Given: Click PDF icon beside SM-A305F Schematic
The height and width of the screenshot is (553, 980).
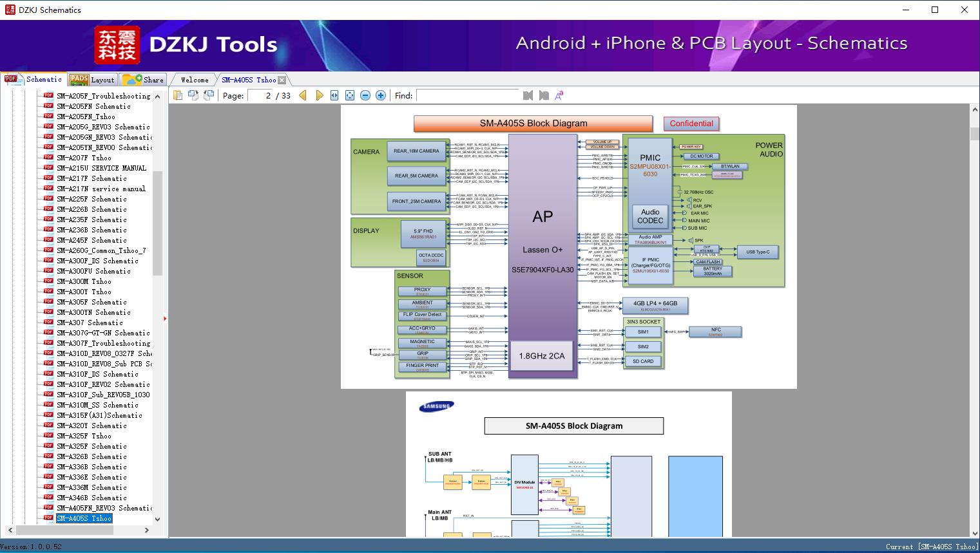Looking at the screenshot, I should 48,302.
